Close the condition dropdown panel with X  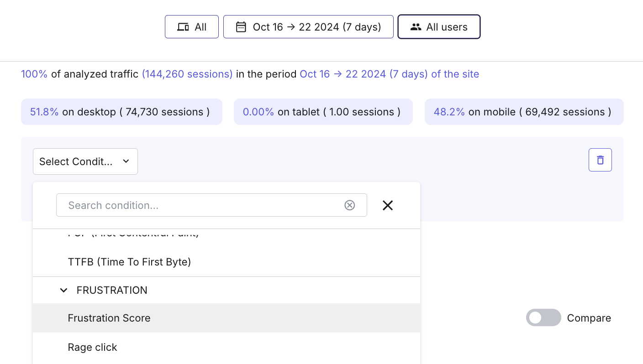pyautogui.click(x=388, y=205)
